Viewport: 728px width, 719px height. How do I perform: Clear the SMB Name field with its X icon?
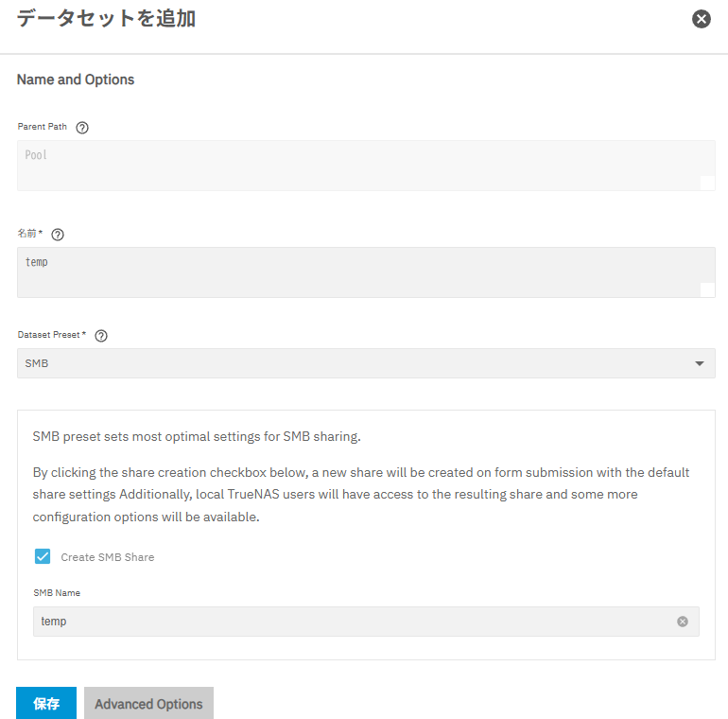click(683, 622)
